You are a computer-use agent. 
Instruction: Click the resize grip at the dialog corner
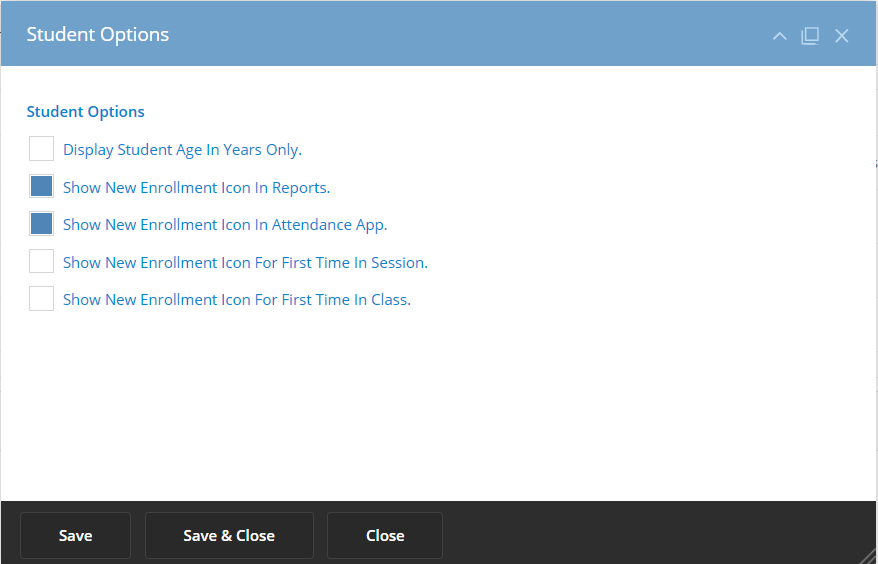[868, 555]
